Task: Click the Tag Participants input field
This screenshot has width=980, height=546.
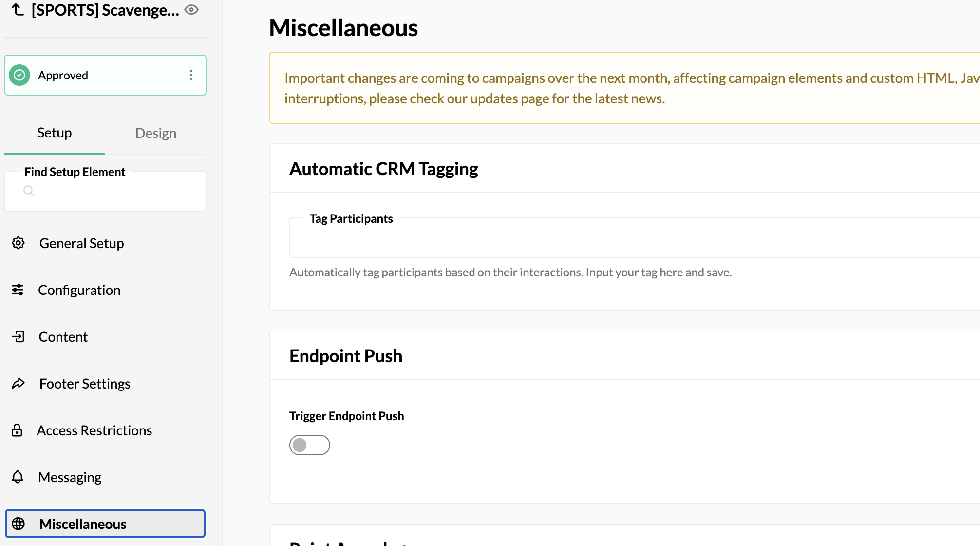Action: click(x=634, y=238)
